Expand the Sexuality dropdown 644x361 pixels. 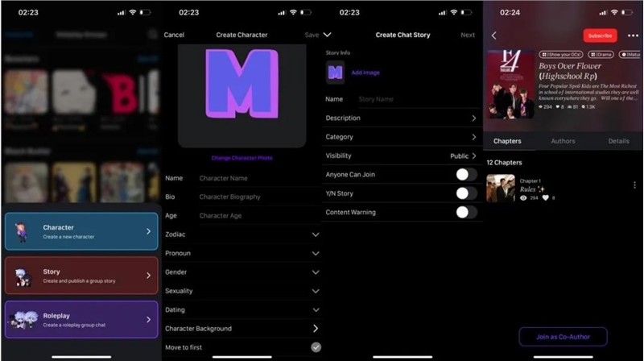point(316,291)
